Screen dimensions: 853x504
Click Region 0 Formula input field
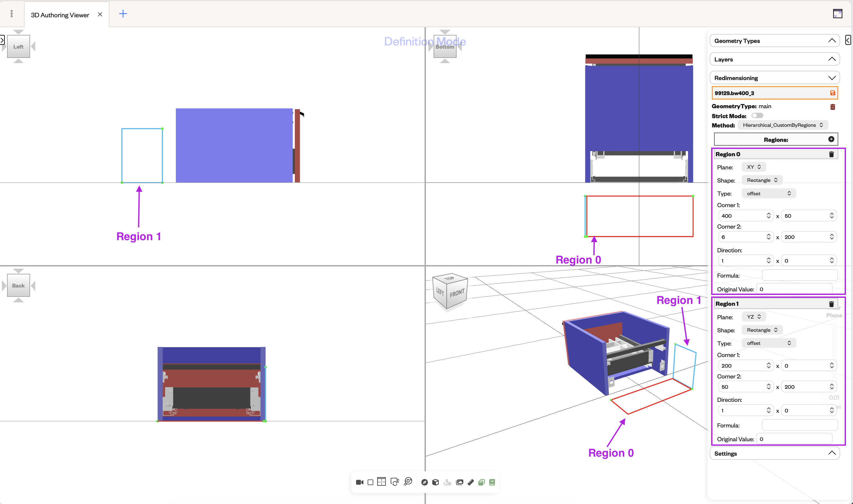coord(800,275)
